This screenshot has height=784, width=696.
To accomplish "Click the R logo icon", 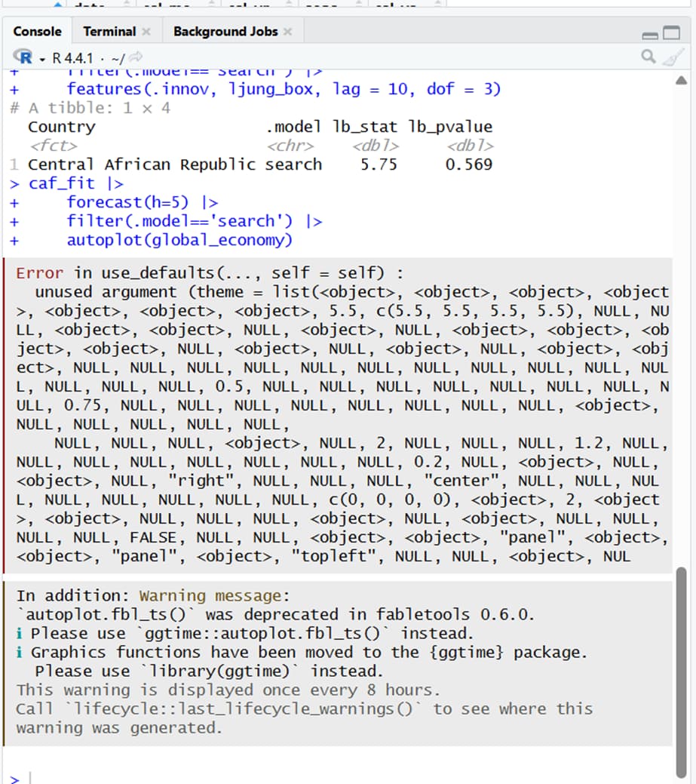I will coord(25,57).
